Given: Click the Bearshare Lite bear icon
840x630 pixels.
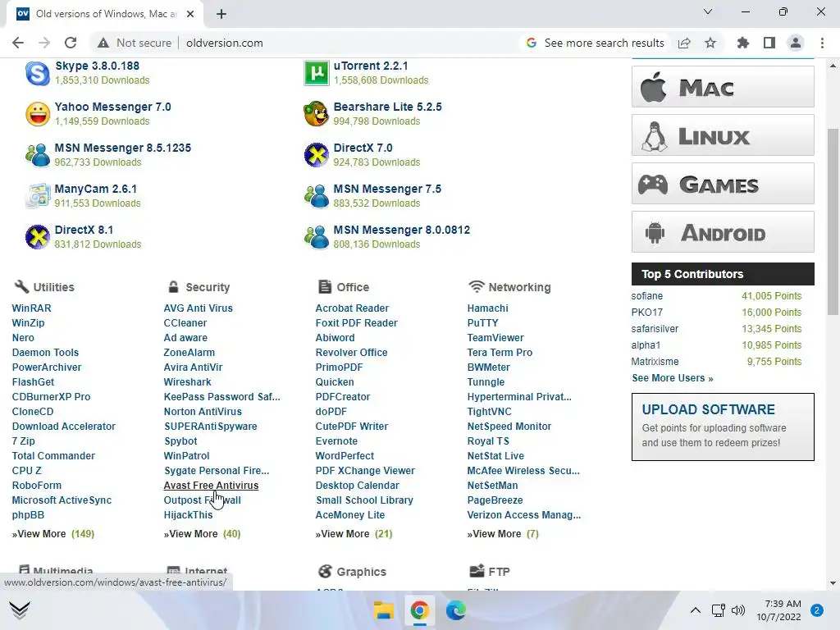Looking at the screenshot, I should click(x=317, y=114).
